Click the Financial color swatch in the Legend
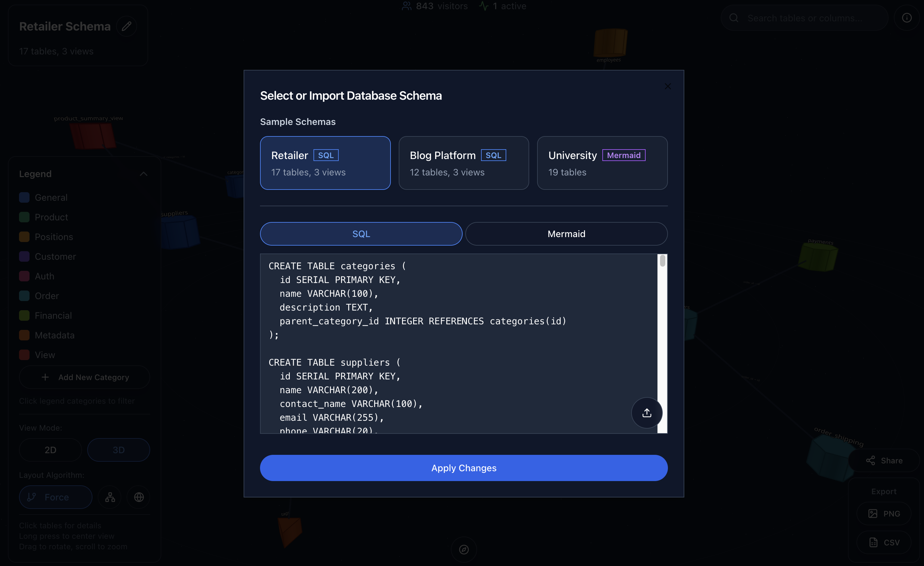This screenshot has height=566, width=924. click(24, 315)
